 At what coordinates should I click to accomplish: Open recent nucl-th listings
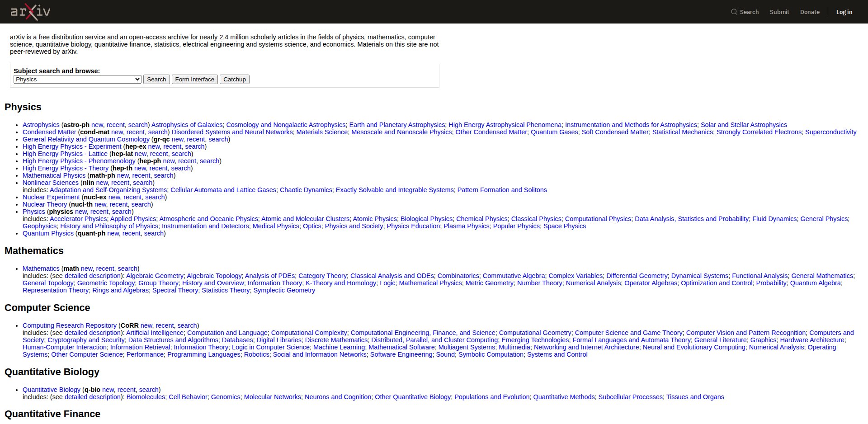[x=119, y=204]
